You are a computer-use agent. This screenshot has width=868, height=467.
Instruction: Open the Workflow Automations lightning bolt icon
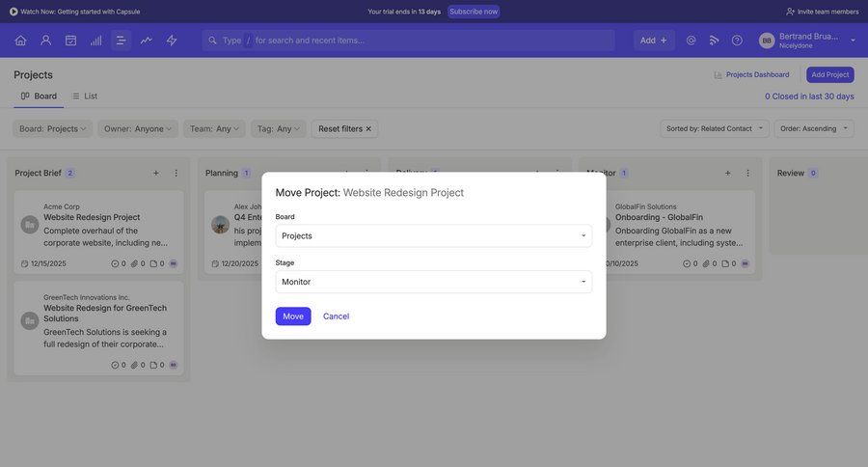click(x=172, y=41)
